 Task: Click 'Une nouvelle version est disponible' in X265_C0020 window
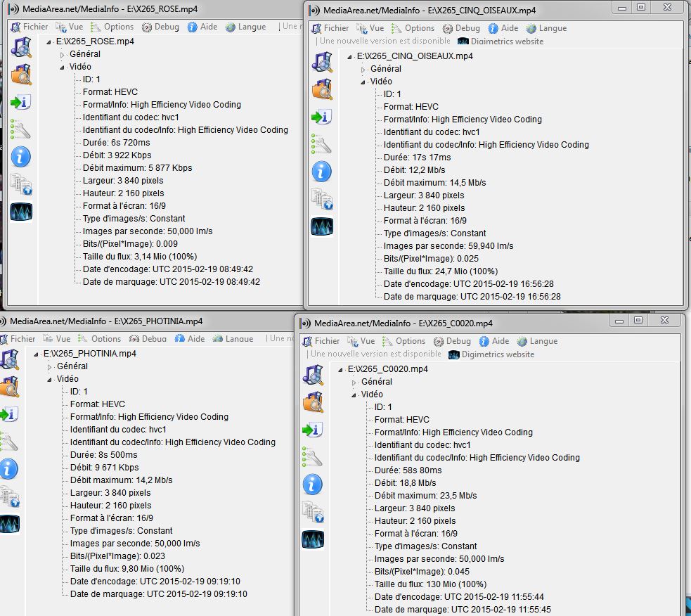pyautogui.click(x=376, y=354)
